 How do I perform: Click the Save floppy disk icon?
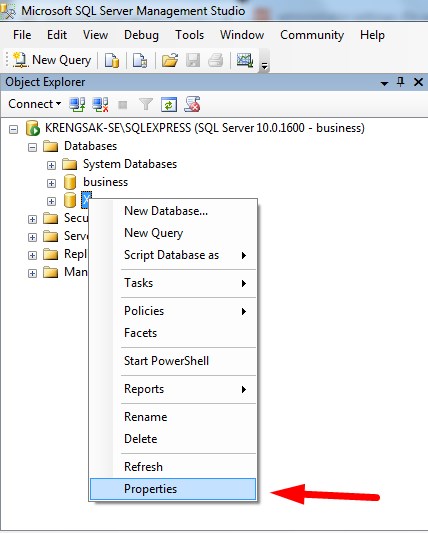pos(193,61)
